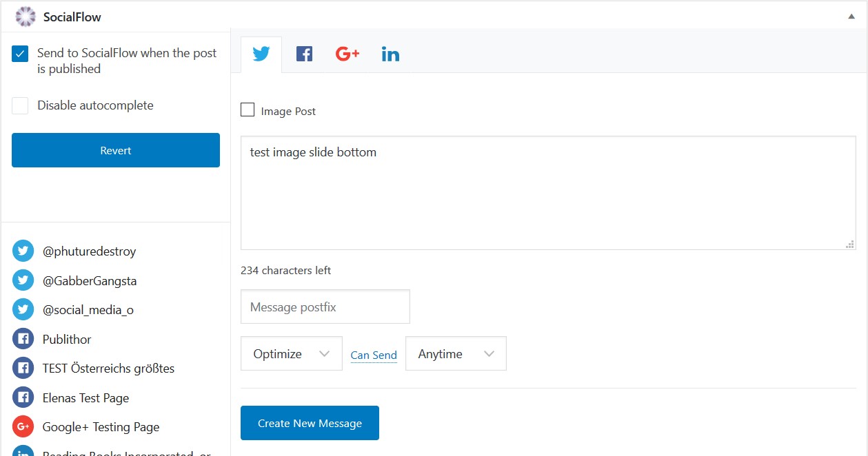Click Google+ Testing Page account name
Image resolution: width=868 pixels, height=456 pixels.
pyautogui.click(x=101, y=427)
